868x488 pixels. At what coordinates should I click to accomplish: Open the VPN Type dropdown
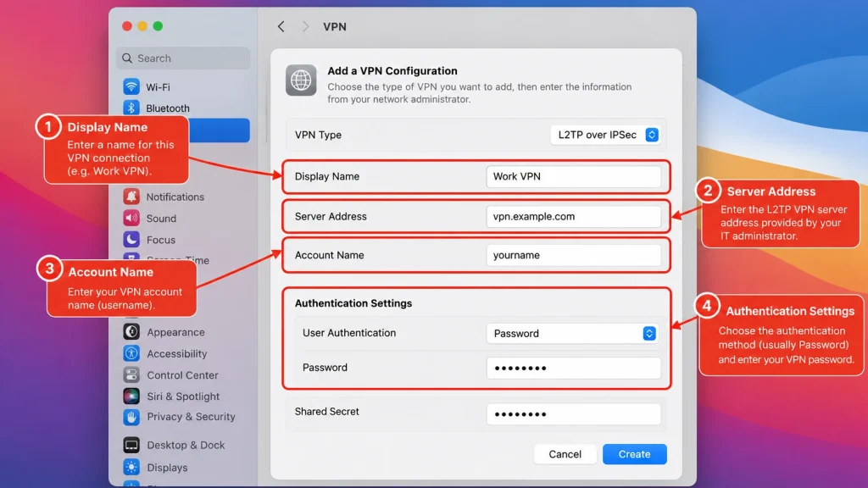605,135
